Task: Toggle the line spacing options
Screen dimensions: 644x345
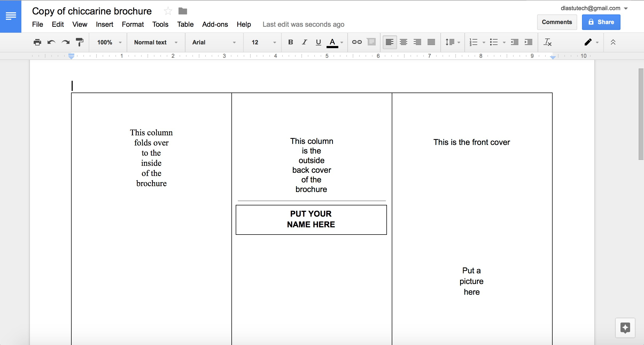Action: click(451, 42)
